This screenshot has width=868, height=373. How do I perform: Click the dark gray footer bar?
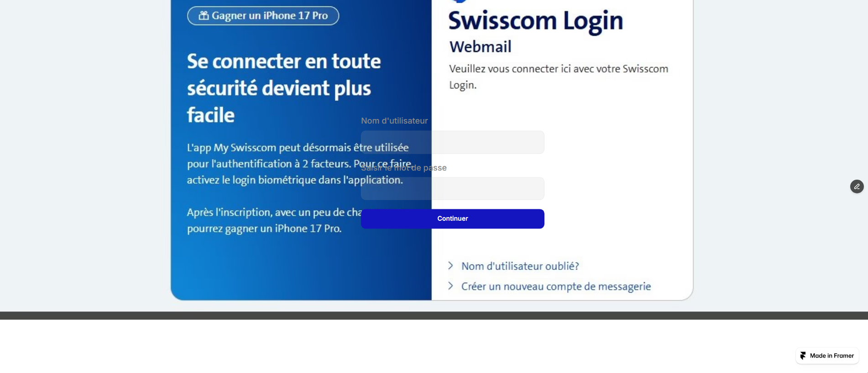point(434,316)
